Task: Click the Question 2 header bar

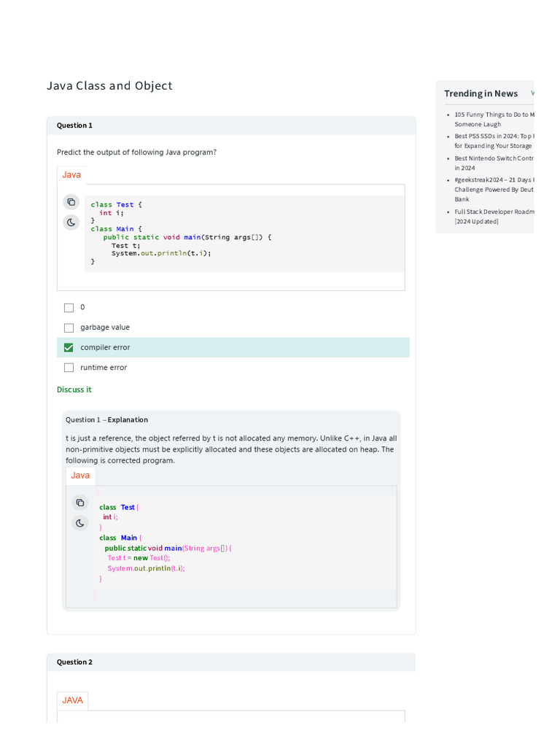Action: (231, 662)
